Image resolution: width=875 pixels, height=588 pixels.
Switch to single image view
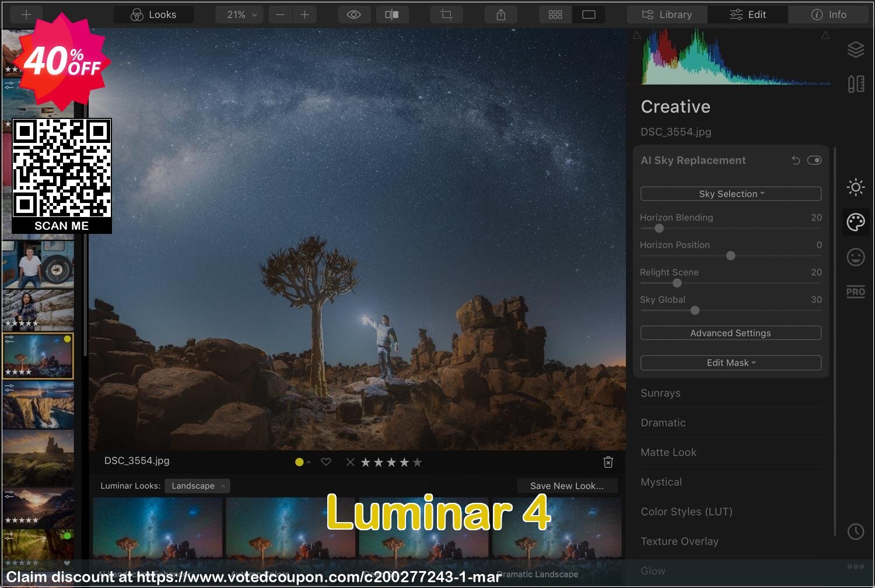click(x=589, y=15)
